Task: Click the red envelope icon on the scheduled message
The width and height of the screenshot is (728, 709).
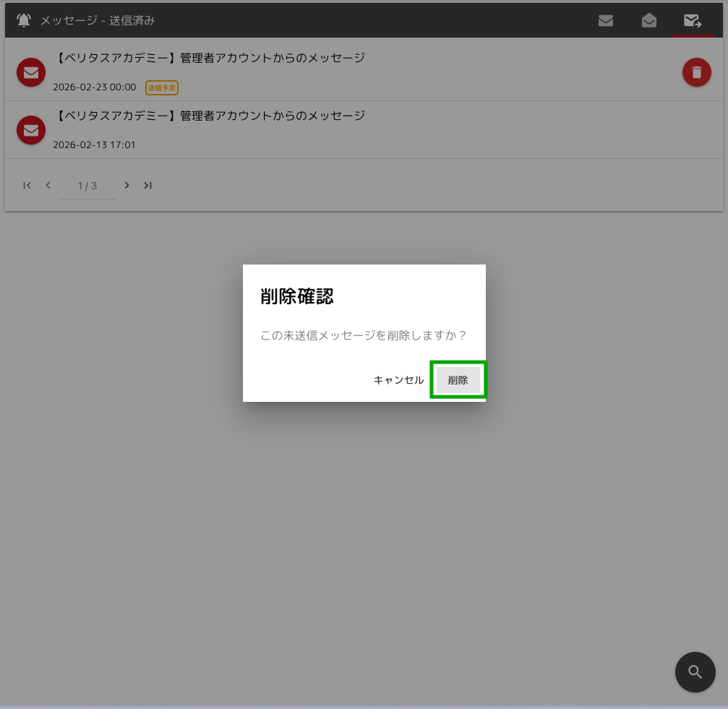Action: click(x=31, y=72)
